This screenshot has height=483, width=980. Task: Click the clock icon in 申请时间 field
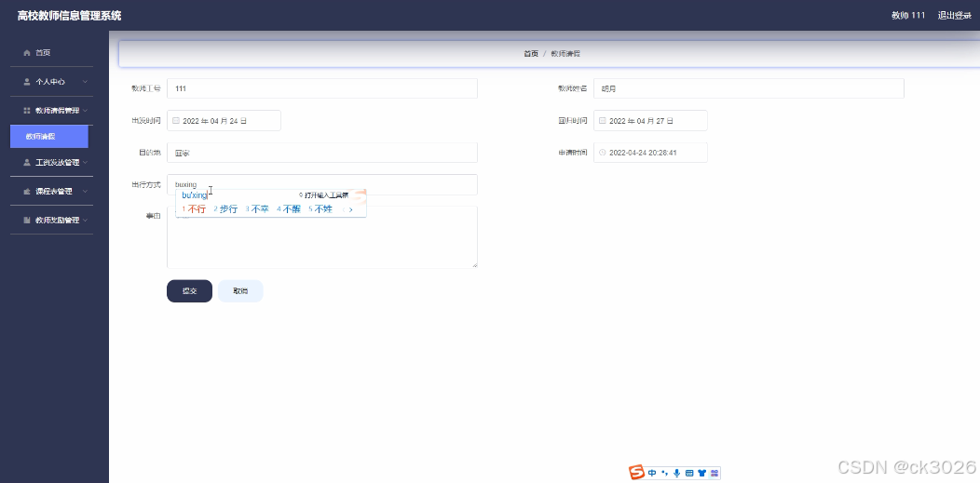(x=603, y=153)
